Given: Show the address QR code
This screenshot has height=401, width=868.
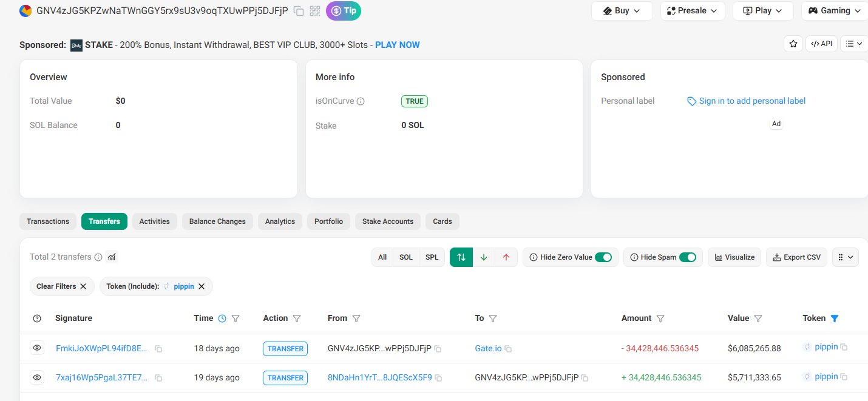Looking at the screenshot, I should (x=315, y=11).
